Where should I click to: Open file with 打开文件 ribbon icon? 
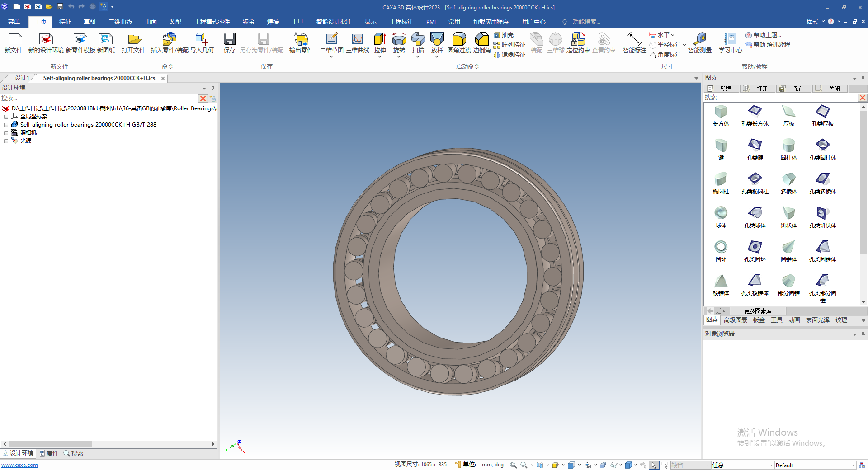[x=135, y=43]
